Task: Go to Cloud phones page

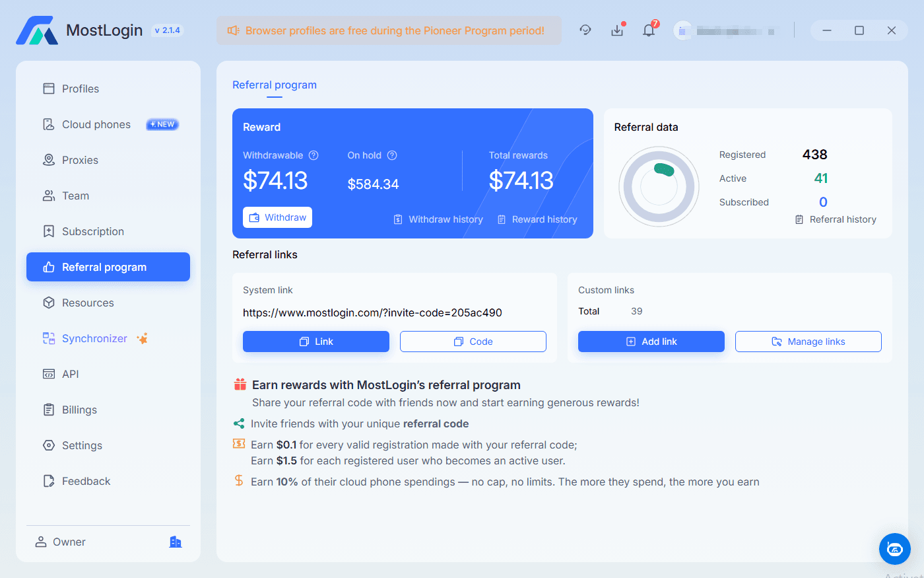Action: click(108, 124)
